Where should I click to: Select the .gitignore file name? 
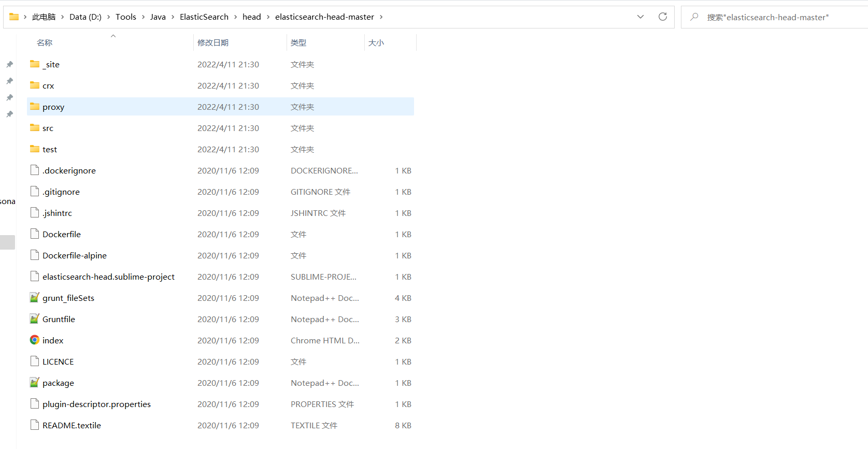coord(61,192)
